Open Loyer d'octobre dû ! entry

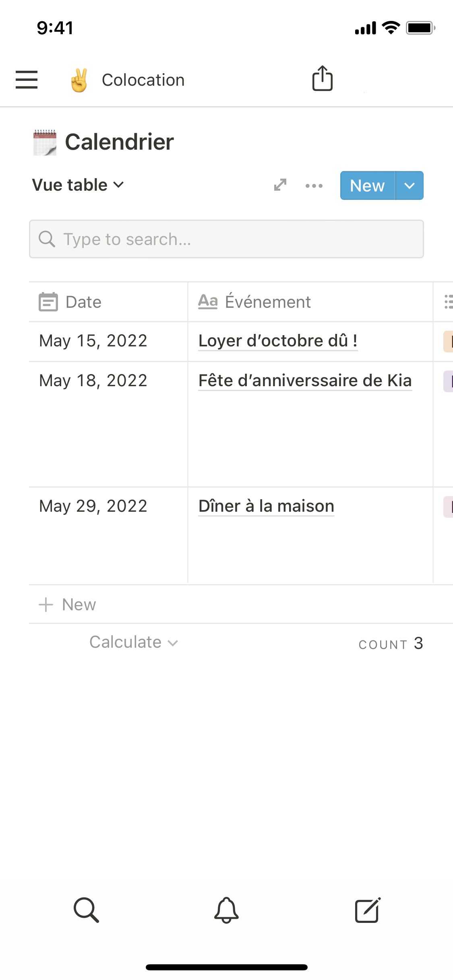[x=278, y=341]
